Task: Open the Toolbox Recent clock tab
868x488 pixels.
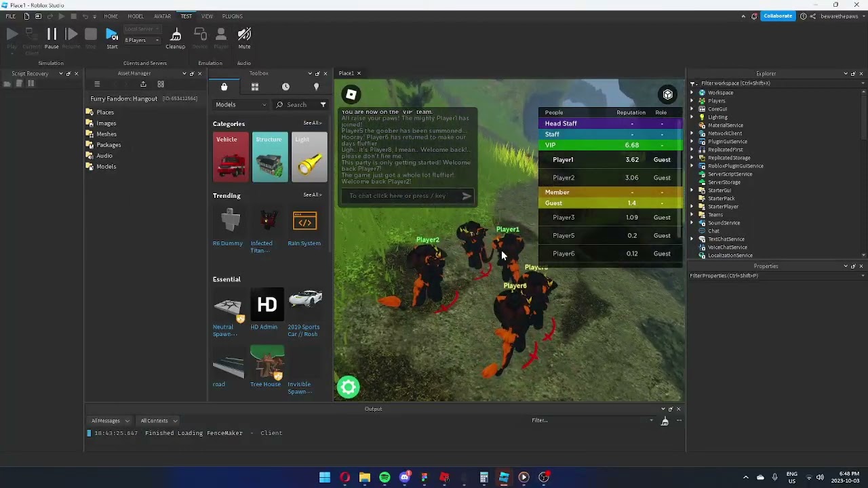Action: (285, 87)
